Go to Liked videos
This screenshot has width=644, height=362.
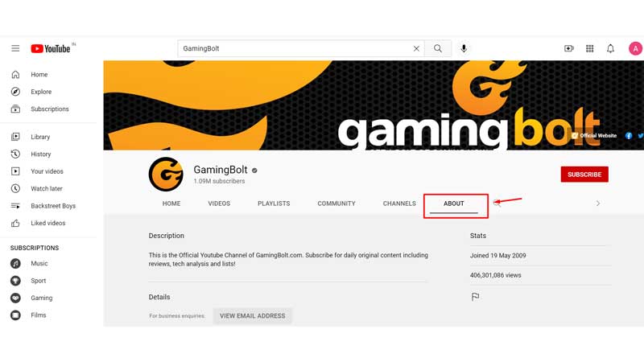[47, 223]
